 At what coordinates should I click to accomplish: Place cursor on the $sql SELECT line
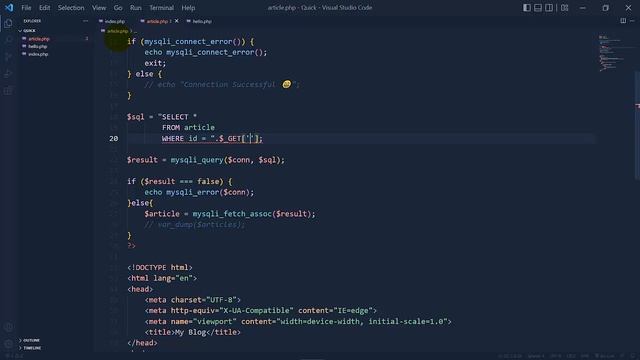[162, 117]
